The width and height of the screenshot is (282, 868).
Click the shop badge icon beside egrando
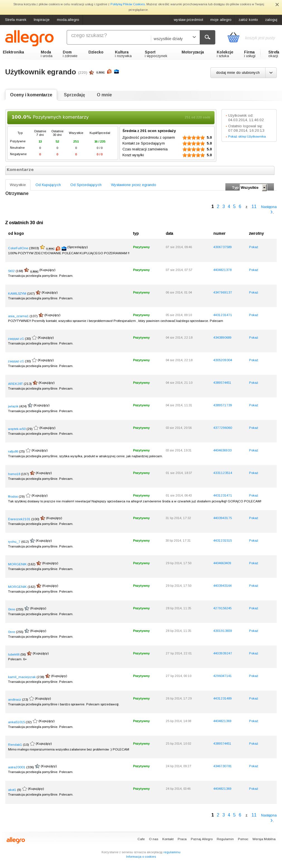109,72
